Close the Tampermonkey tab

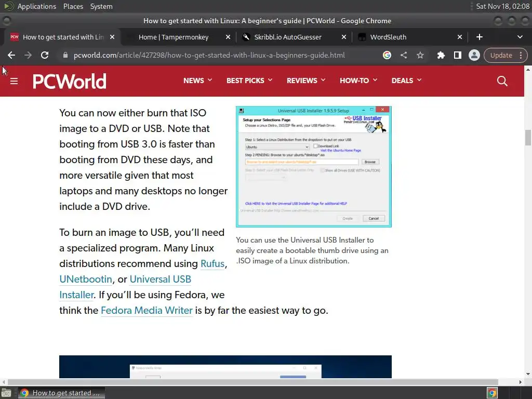(228, 37)
